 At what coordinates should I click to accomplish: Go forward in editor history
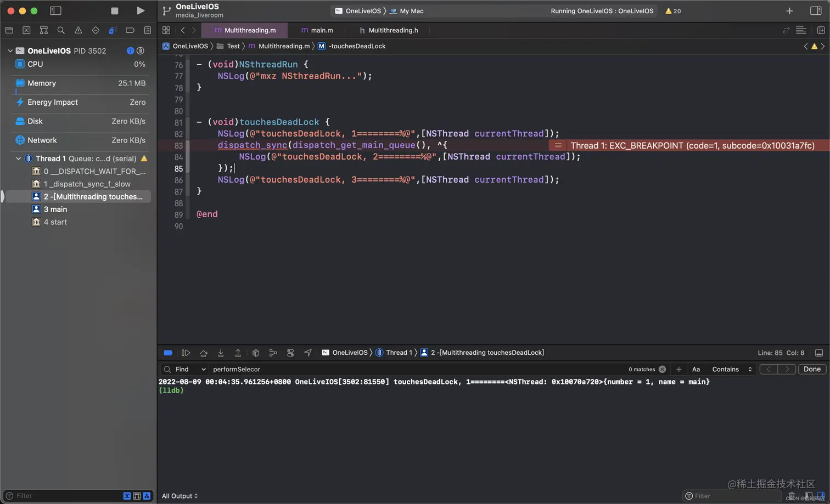point(194,30)
